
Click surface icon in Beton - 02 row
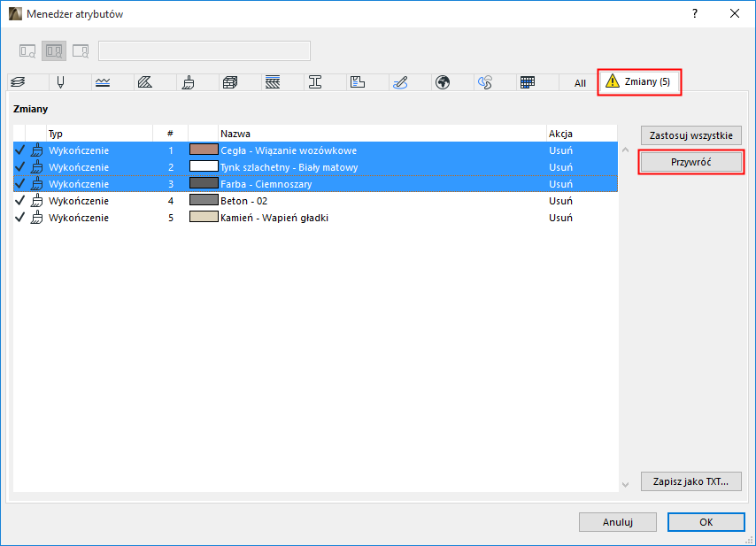(x=36, y=201)
